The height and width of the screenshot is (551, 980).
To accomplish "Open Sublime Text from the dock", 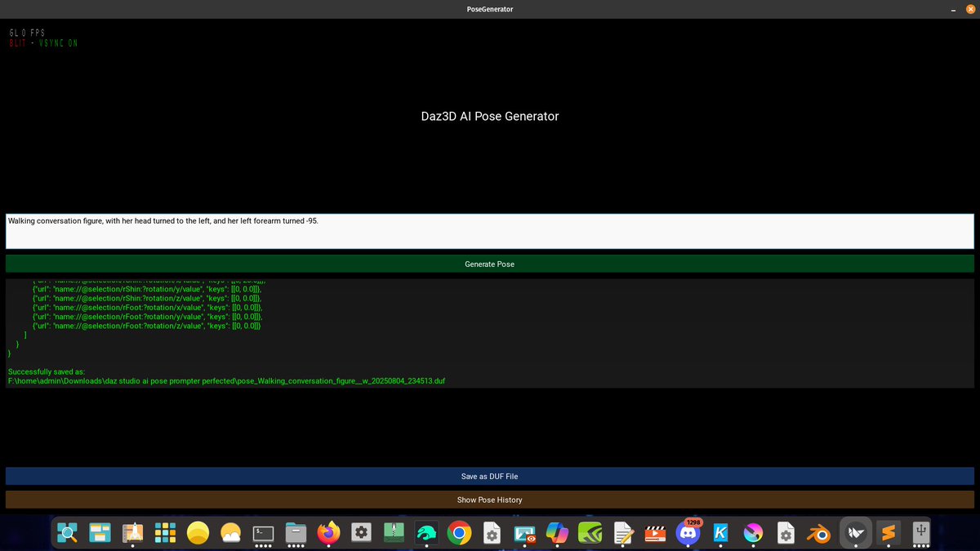I will pyautogui.click(x=889, y=534).
